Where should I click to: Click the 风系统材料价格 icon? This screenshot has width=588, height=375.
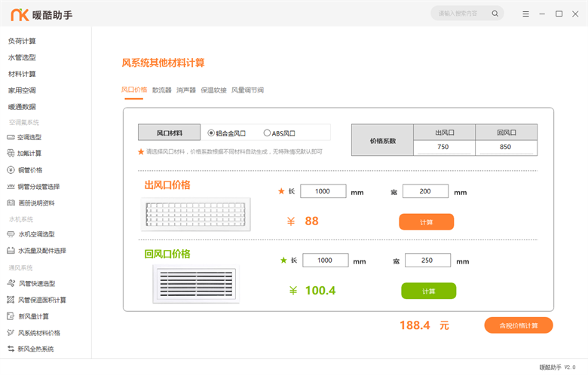[11, 333]
